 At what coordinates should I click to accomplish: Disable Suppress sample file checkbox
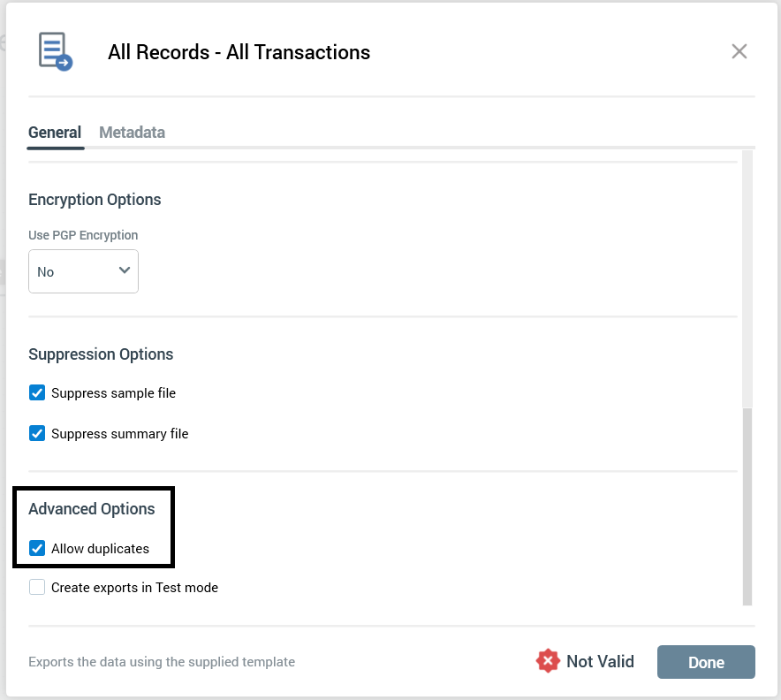[x=37, y=393]
